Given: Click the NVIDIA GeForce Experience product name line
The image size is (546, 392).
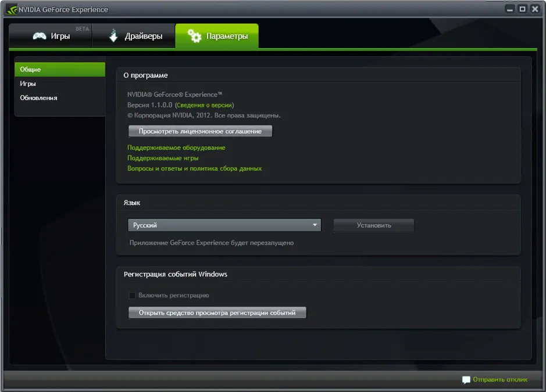Looking at the screenshot, I should [175, 95].
